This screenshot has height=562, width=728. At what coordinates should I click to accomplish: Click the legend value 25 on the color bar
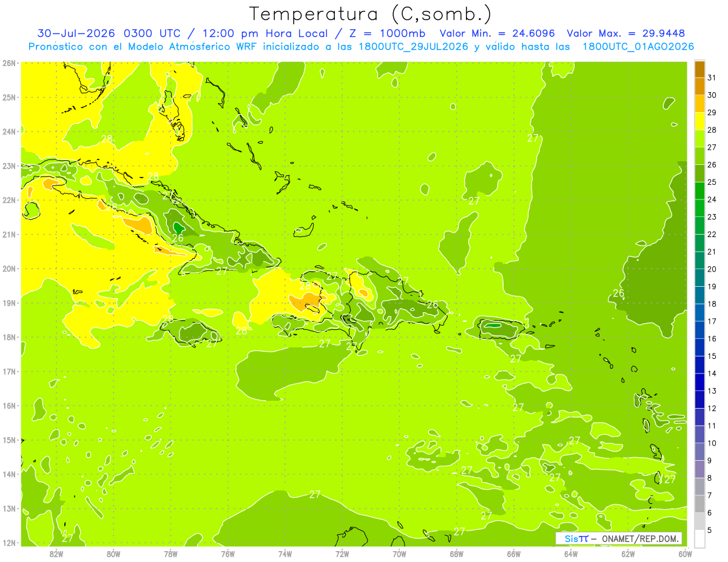click(x=712, y=182)
